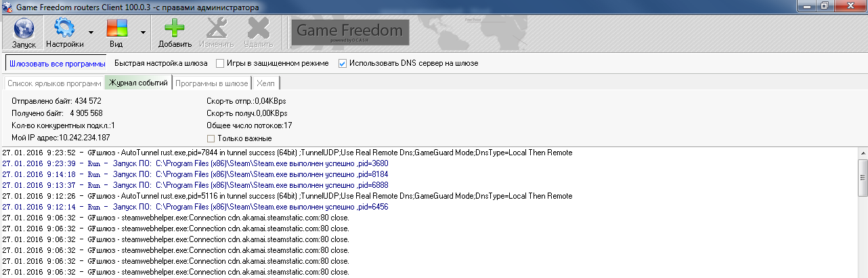Image resolution: width=868 pixels, height=278 pixels.
Task: Click the app icon in title bar
Action: (7, 7)
